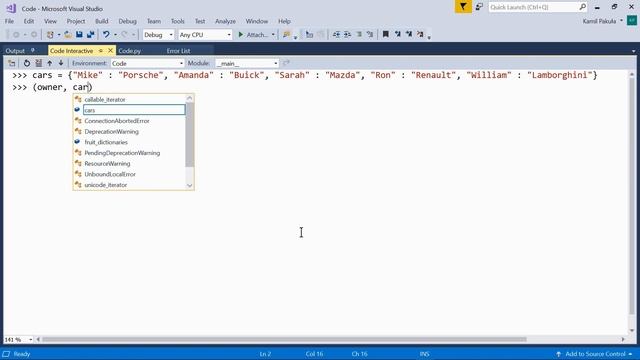Image resolution: width=640 pixels, height=360 pixels.
Task: Open the File menu
Action: tap(9, 21)
